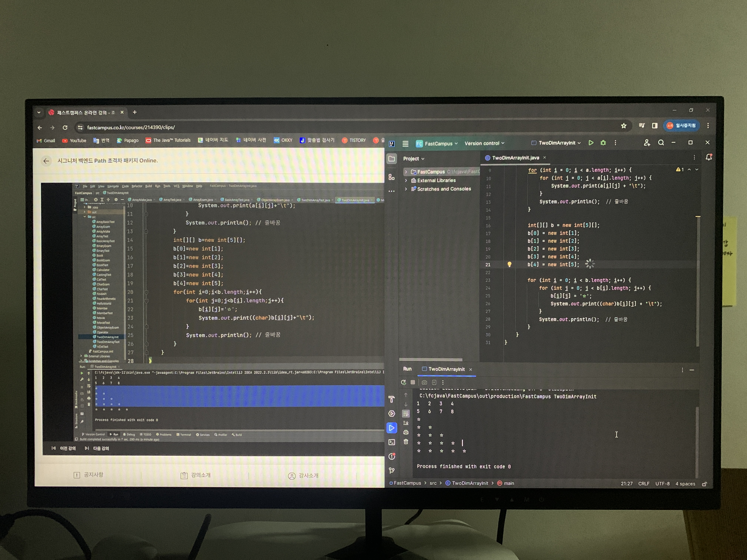This screenshot has height=560, width=747.
Task: Toggle soft-wrap in console output
Action: click(406, 414)
